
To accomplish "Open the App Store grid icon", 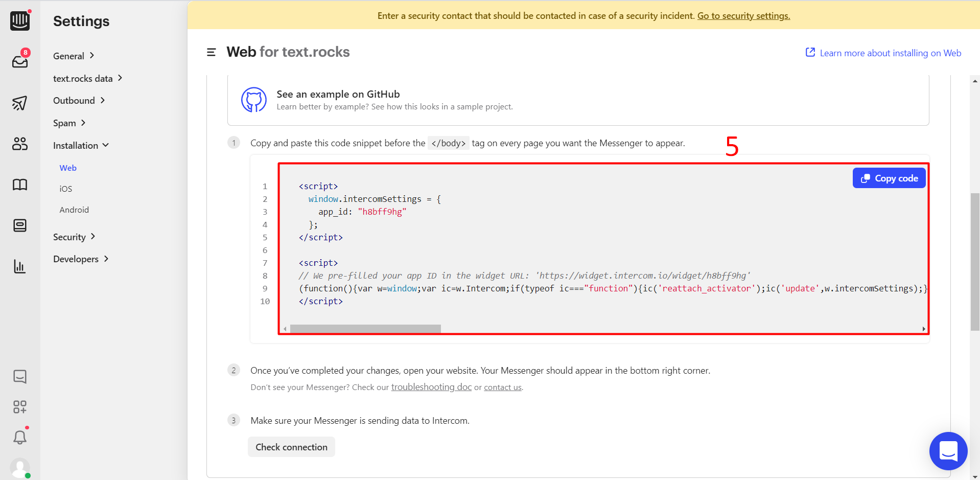I will tap(20, 407).
